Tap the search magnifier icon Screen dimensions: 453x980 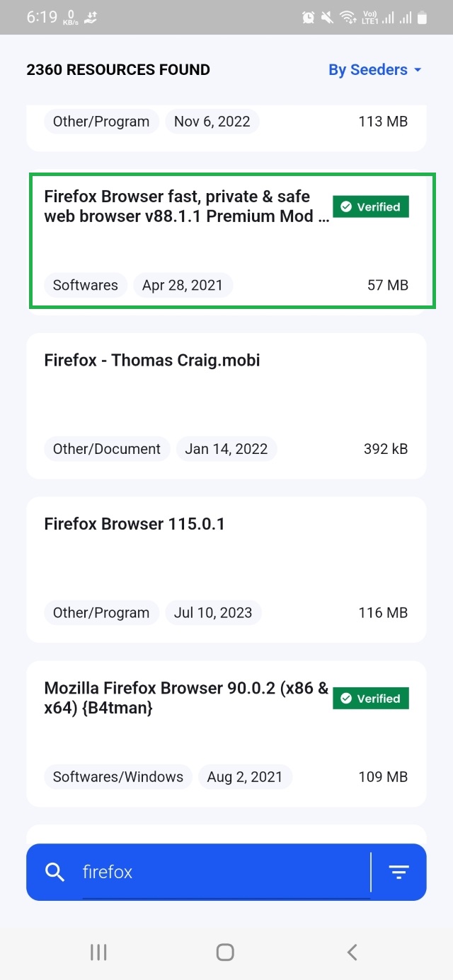point(55,873)
